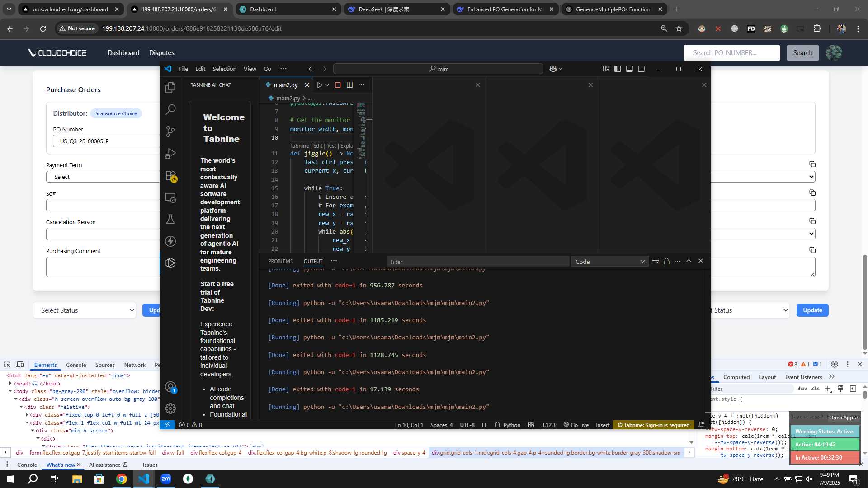Click the remote window status bar icon
The height and width of the screenshot is (488, 868).
coord(167,425)
